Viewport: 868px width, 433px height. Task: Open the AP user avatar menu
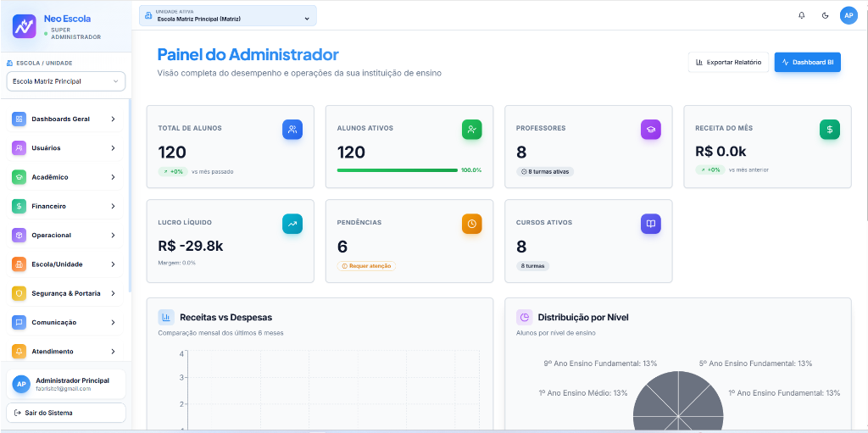pos(848,15)
